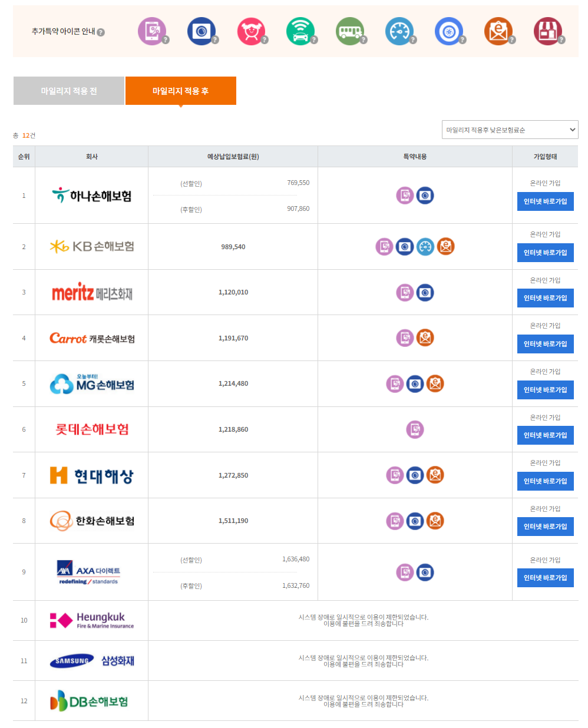Click the blue wheel icon in the guide bar

pyautogui.click(x=449, y=31)
